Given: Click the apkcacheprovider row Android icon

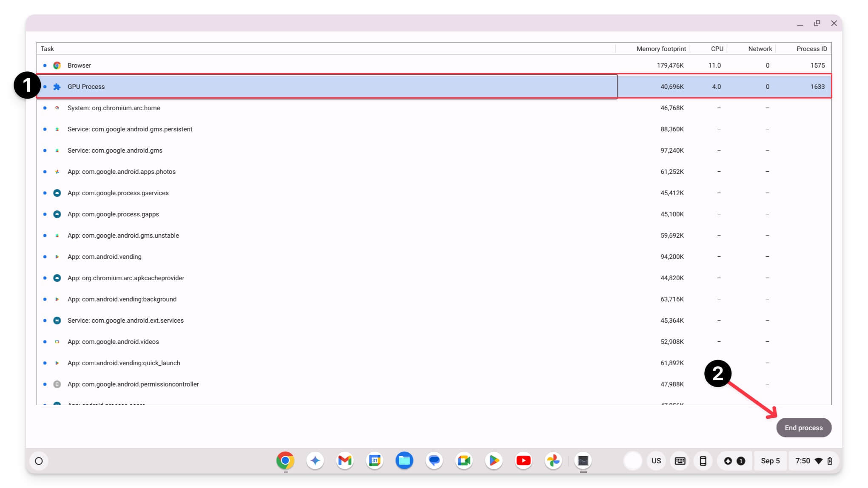Looking at the screenshot, I should pyautogui.click(x=57, y=278).
